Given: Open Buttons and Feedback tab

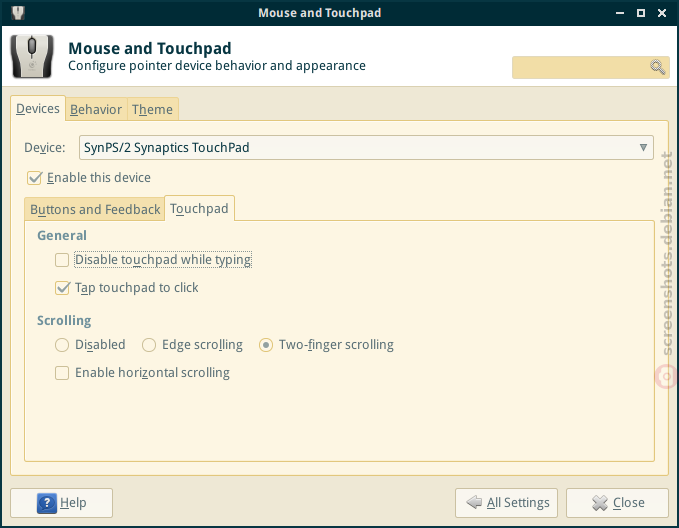Looking at the screenshot, I should point(95,210).
